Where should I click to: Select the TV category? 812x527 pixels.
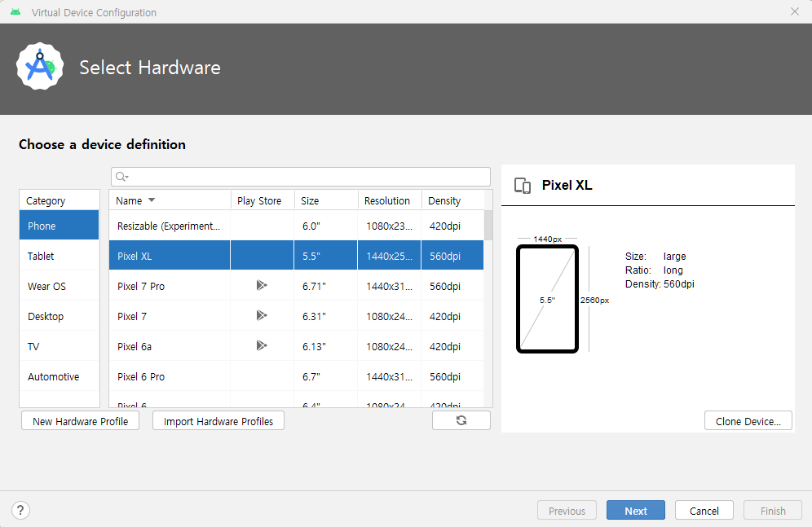tap(59, 346)
